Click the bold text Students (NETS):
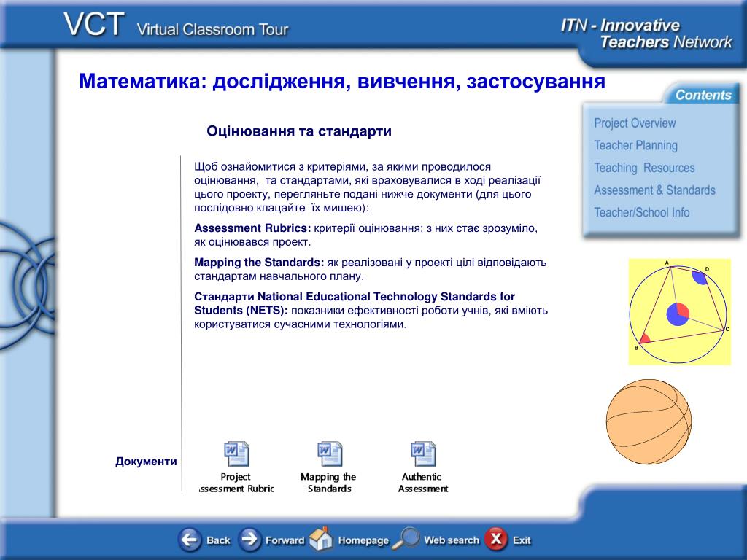 tap(241, 311)
